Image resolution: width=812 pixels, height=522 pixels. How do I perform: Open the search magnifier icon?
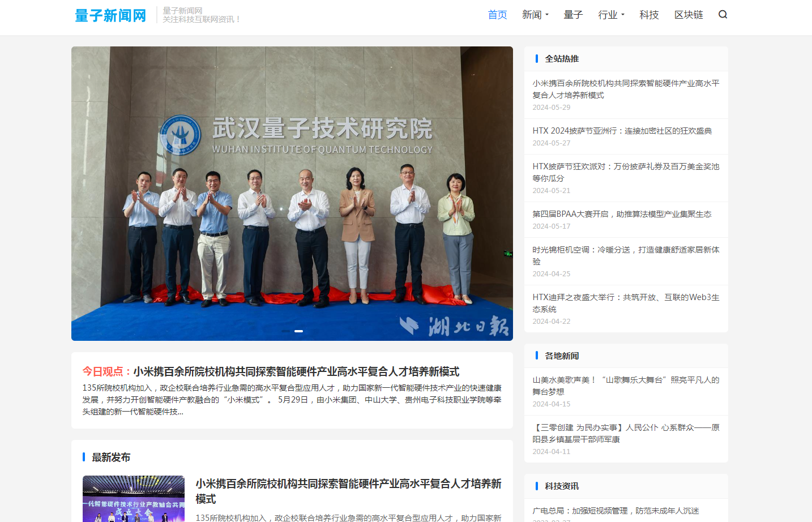[723, 15]
